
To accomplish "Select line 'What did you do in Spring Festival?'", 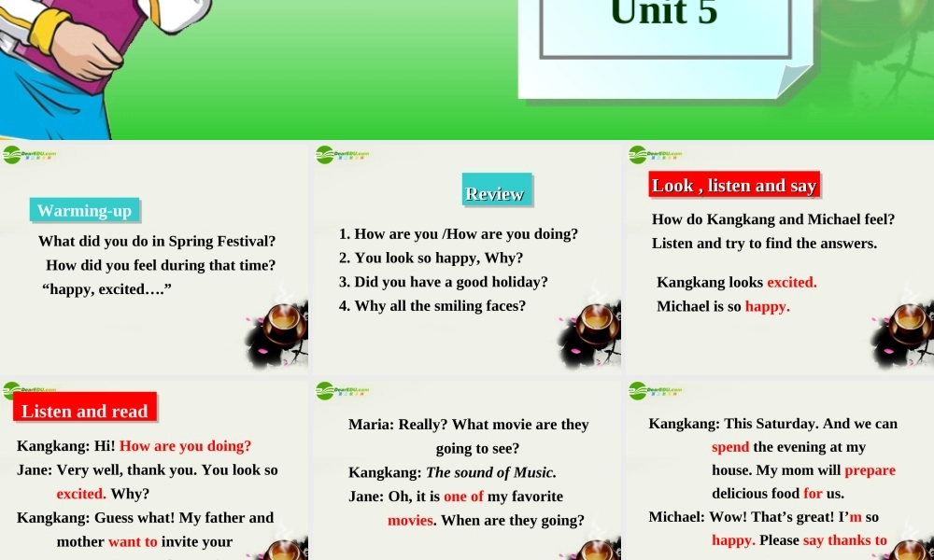I will [157, 241].
